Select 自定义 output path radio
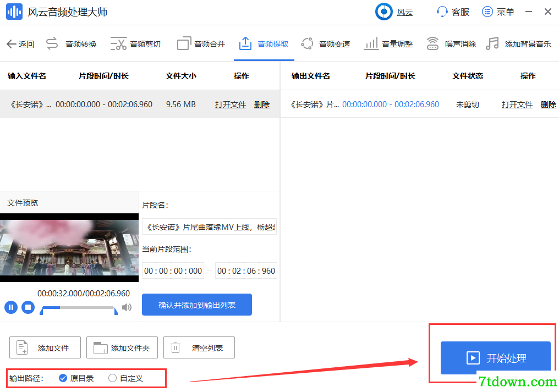The image size is (559, 392). pyautogui.click(x=125, y=378)
